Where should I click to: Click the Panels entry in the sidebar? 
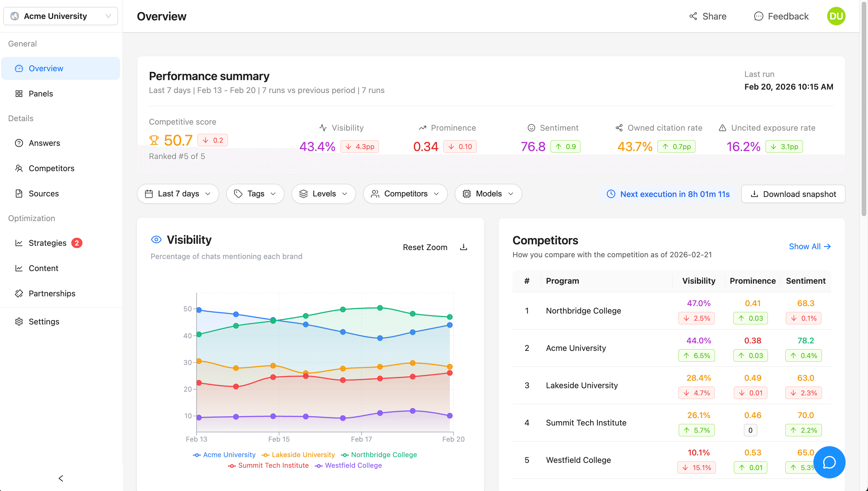coord(41,93)
